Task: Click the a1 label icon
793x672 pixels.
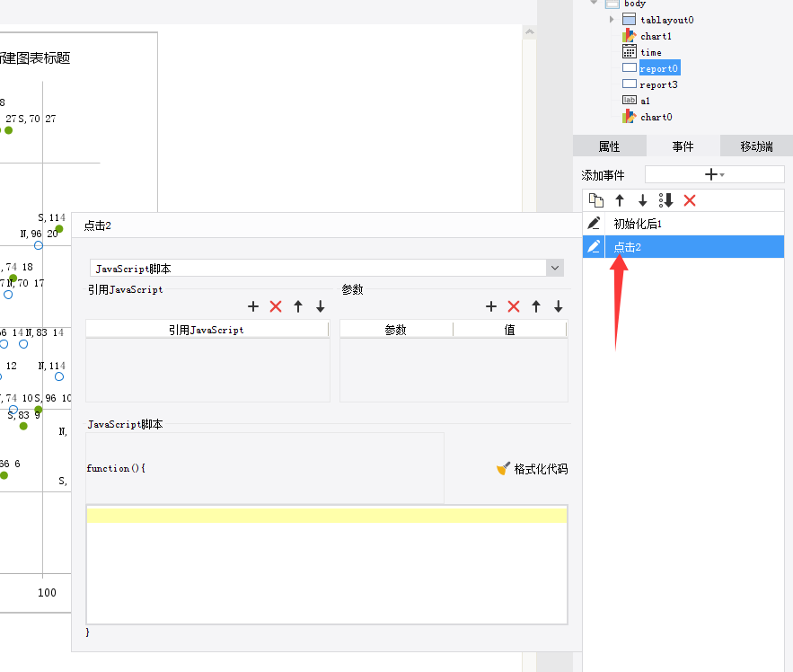Action: pyautogui.click(x=630, y=101)
